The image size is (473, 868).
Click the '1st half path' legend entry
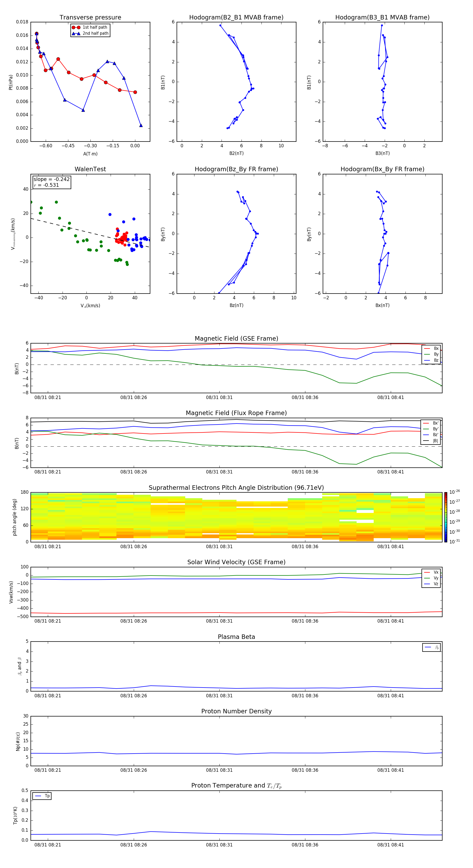coord(90,27)
